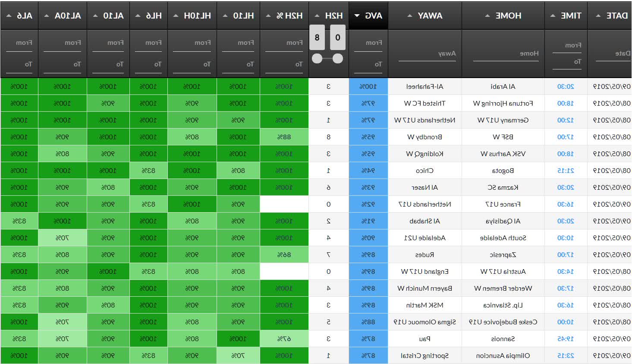Sort by the H2H column arrow
The width and height of the screenshot is (632, 364).
click(x=317, y=16)
